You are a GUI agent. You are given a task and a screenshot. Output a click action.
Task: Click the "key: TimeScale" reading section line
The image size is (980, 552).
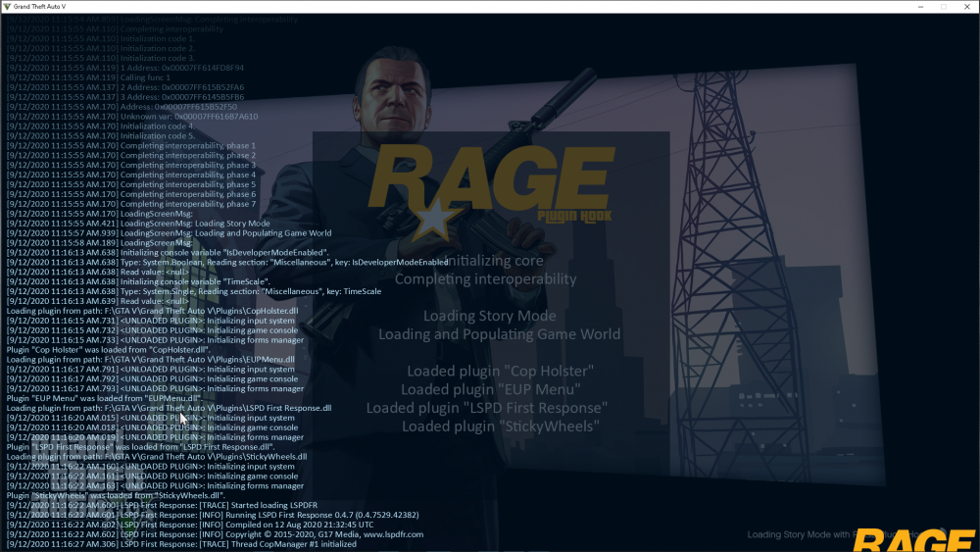coord(194,291)
